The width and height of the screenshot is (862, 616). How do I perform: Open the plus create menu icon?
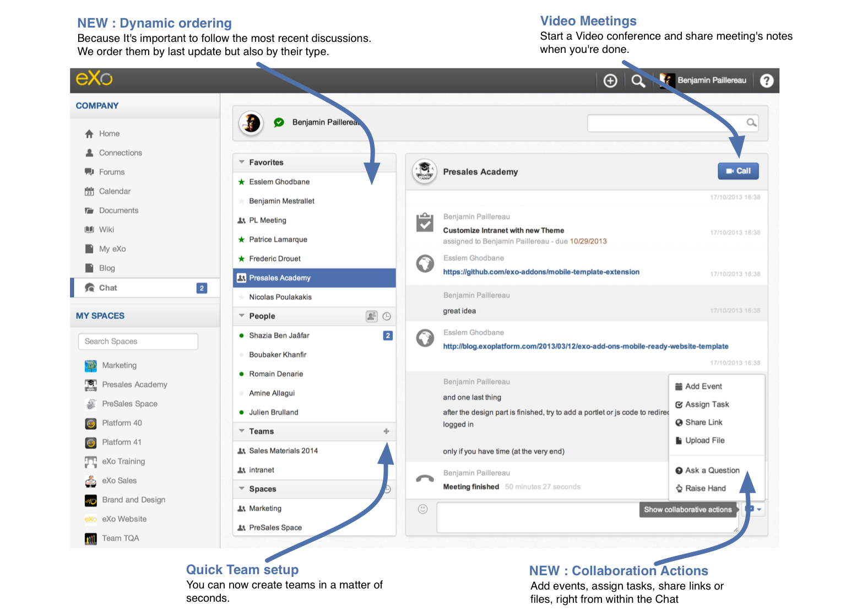(x=610, y=81)
